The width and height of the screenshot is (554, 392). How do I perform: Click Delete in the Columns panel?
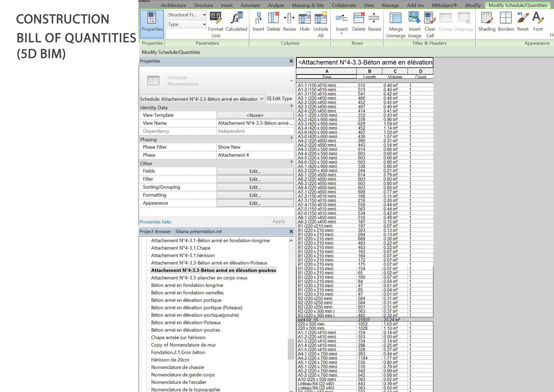pyautogui.click(x=274, y=22)
